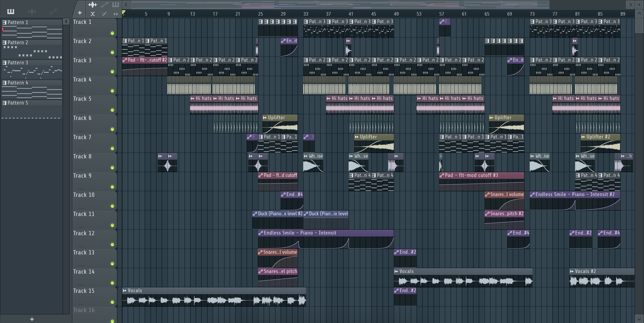Select automation clip focus icon in toolbar
Image resolution: width=644 pixels, height=323 pixels.
point(104,4)
